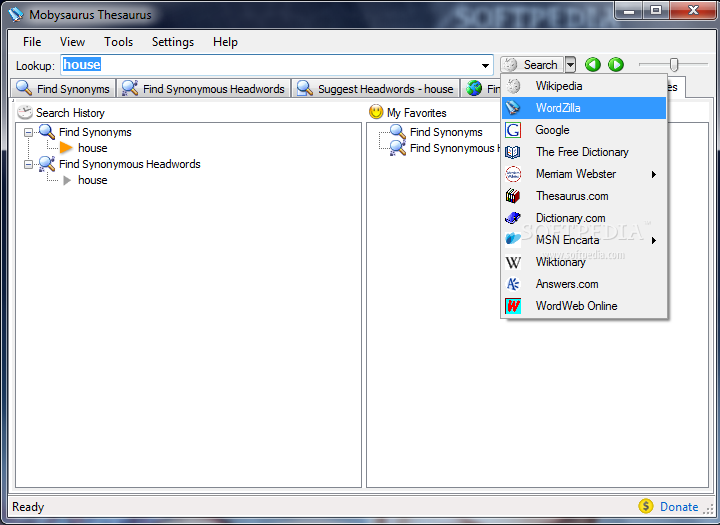Open the Help menu
The height and width of the screenshot is (525, 720).
(x=225, y=42)
